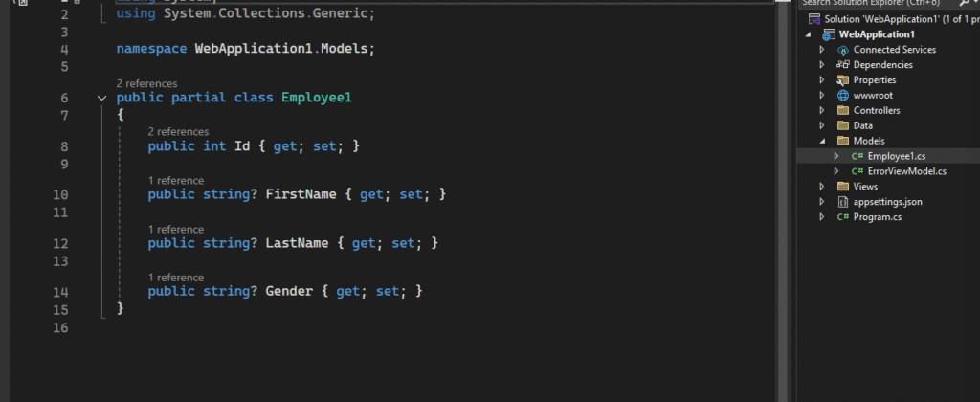Click the Dependencies node icon
980x402 pixels.
point(843,65)
